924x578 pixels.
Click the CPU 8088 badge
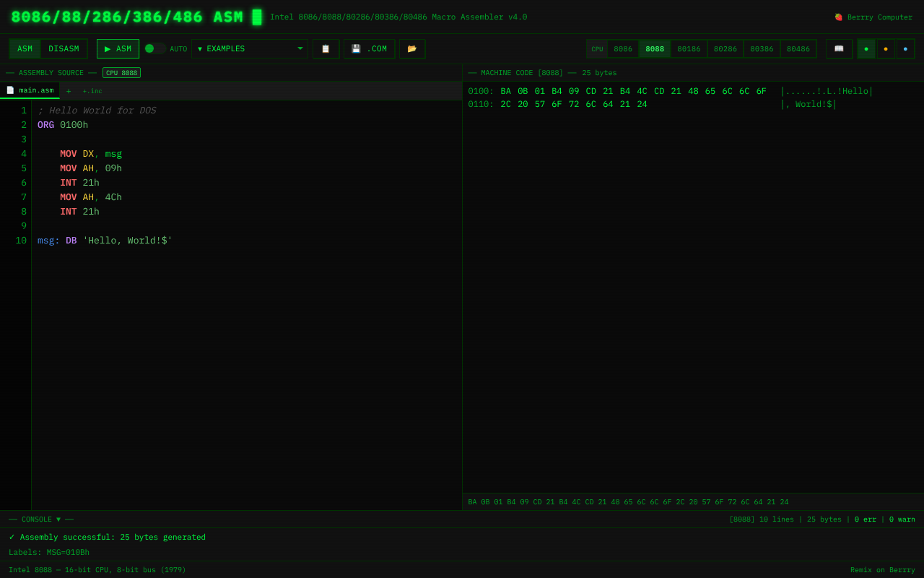point(121,73)
